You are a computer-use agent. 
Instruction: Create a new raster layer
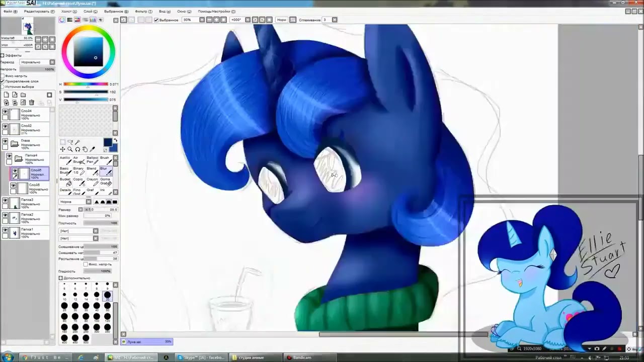point(6,95)
